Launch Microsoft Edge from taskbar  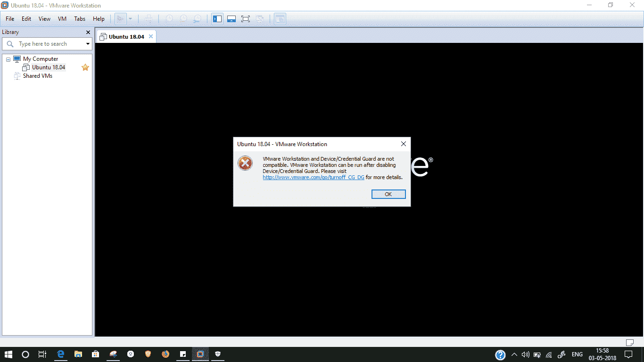tap(61, 354)
